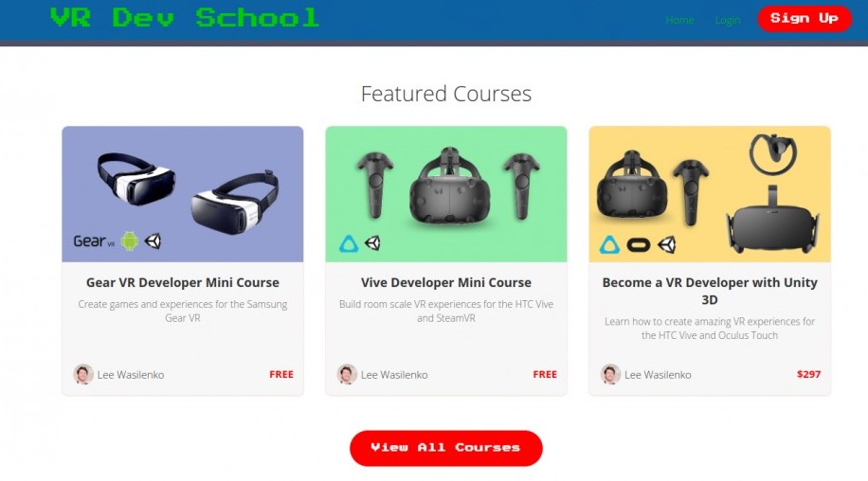Viewport: 868px width, 481px height.
Task: Click the Oculus oval logo on yellow card
Action: pyautogui.click(x=639, y=244)
